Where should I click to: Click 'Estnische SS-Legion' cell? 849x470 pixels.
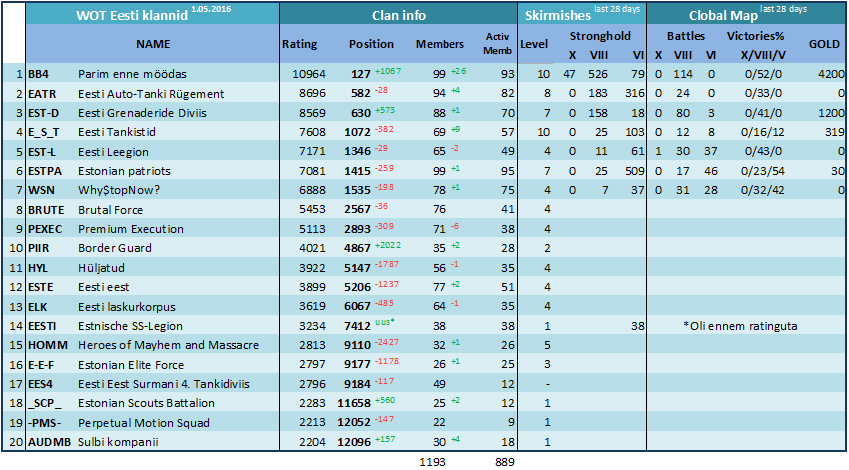coord(130,327)
